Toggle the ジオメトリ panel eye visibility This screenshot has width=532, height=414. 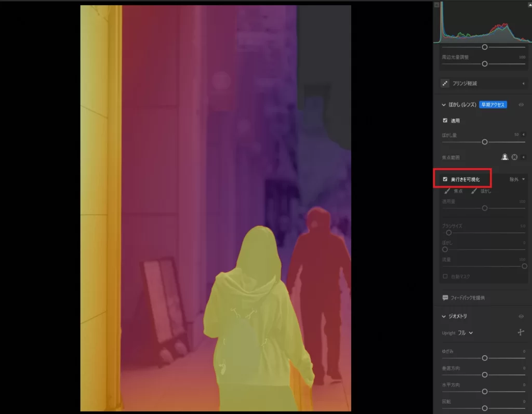521,316
